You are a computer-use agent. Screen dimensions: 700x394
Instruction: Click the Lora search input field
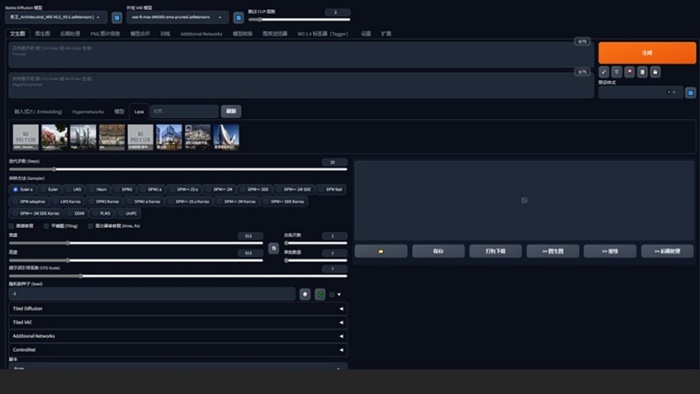pyautogui.click(x=184, y=111)
